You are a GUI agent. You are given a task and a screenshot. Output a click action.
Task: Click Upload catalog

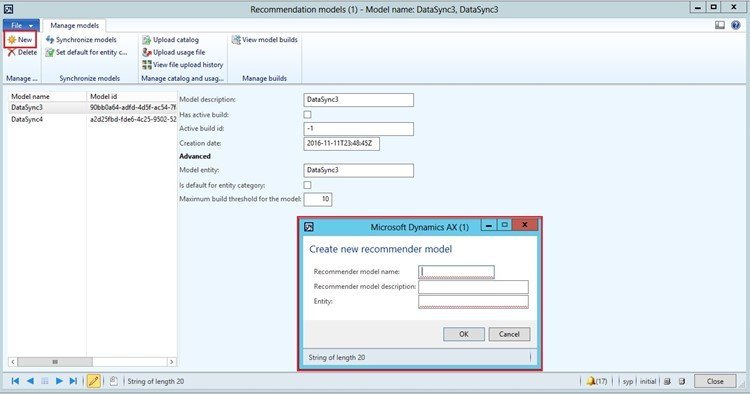coord(171,40)
